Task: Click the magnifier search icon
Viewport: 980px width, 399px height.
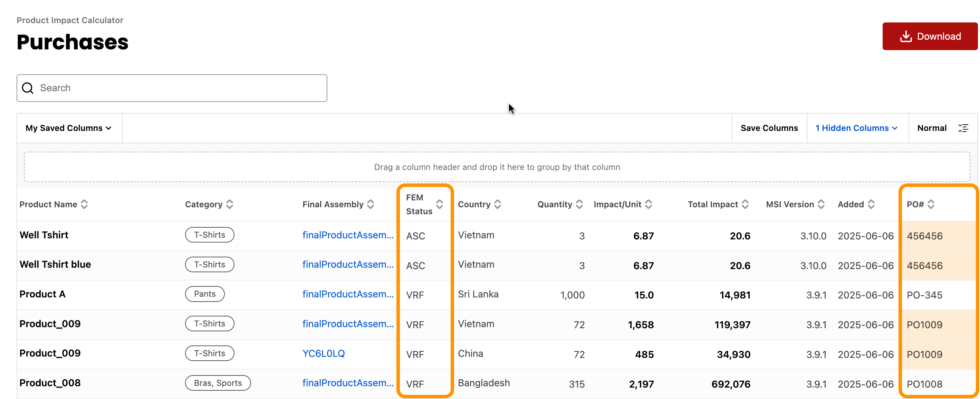Action: pos(28,88)
